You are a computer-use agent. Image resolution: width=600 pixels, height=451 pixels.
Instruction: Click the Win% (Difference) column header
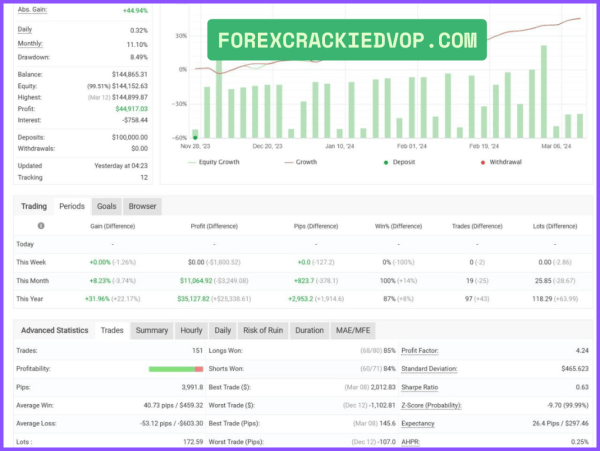[398, 226]
